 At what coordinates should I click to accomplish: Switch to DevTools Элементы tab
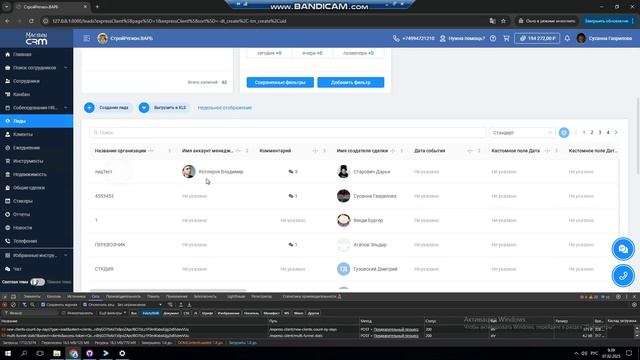coord(32,297)
